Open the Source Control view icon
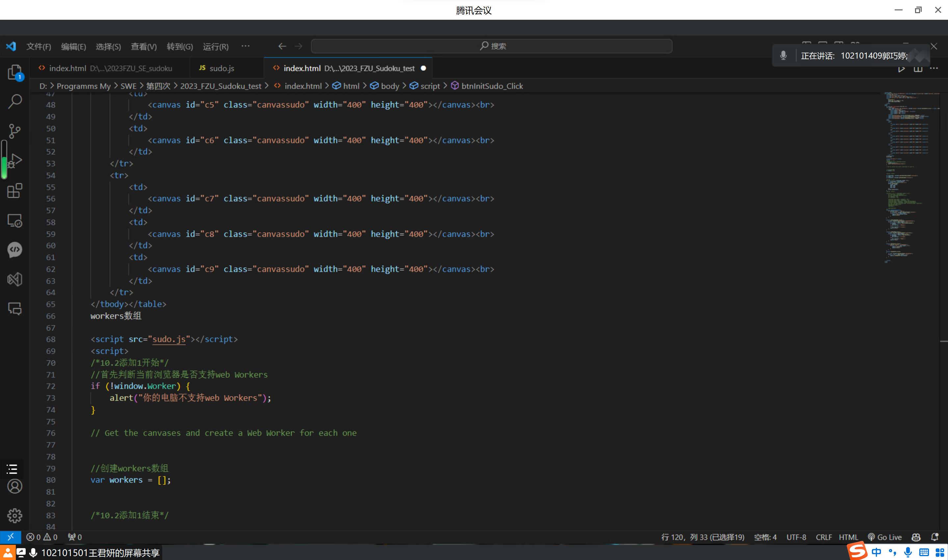The height and width of the screenshot is (560, 948). click(15, 131)
